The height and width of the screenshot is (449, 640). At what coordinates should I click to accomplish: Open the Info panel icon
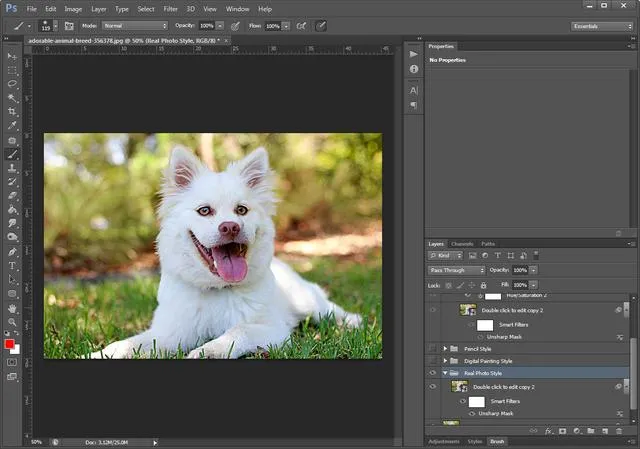pyautogui.click(x=413, y=69)
